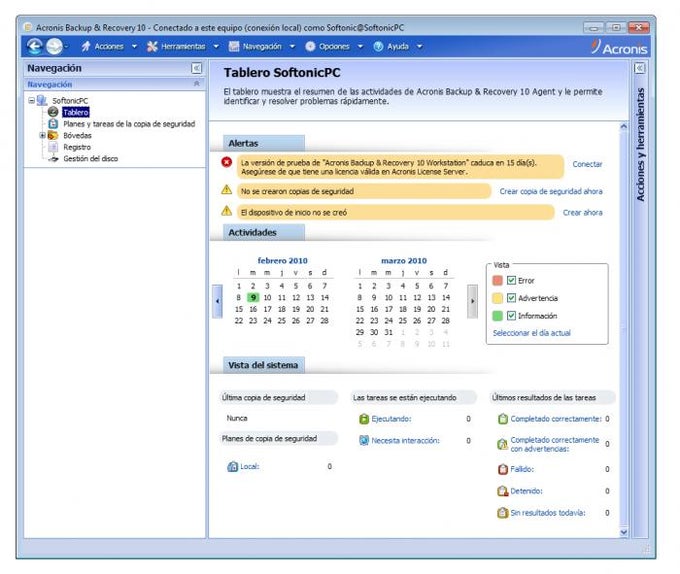
Task: Click the Tablero dashboard icon
Action: point(53,112)
